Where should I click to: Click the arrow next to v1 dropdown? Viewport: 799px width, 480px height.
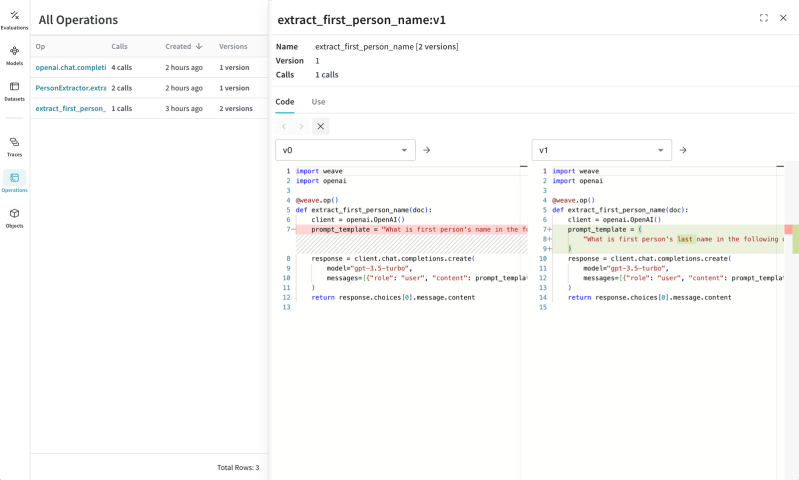coord(683,150)
